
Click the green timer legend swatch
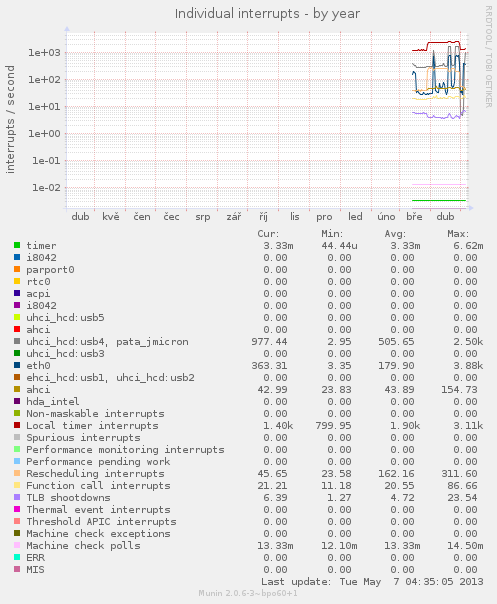tap(17, 245)
